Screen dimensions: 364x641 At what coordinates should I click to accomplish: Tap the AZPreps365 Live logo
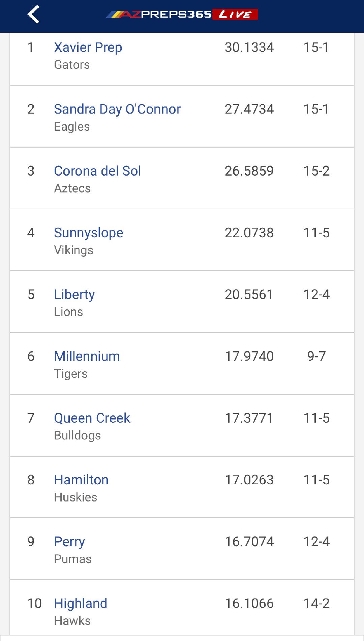182,14
